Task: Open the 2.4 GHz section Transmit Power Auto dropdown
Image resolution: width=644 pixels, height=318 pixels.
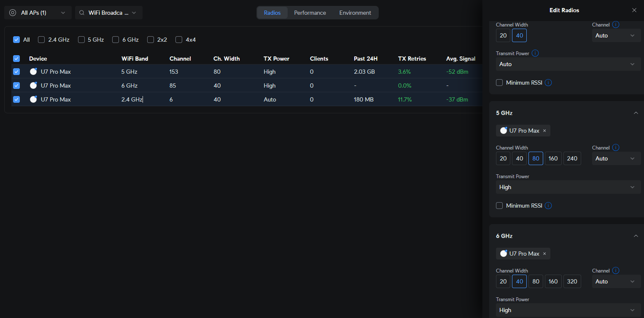Action: pos(568,64)
